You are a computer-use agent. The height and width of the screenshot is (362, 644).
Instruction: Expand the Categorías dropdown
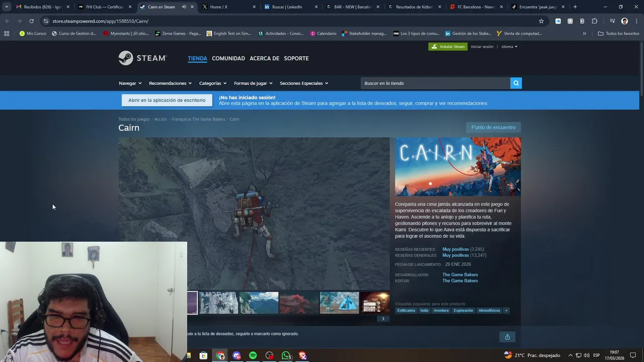(213, 83)
